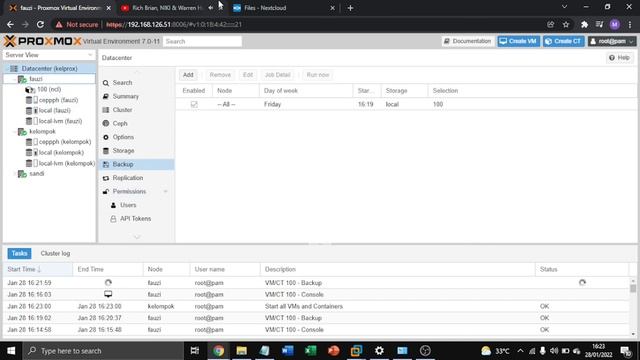Click the Run now button

(318, 75)
